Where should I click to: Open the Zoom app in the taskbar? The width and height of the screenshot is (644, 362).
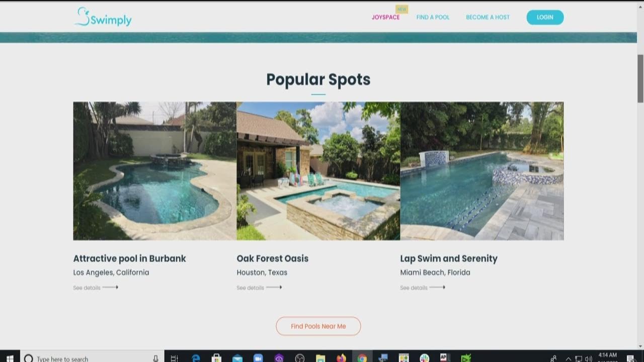point(258,358)
